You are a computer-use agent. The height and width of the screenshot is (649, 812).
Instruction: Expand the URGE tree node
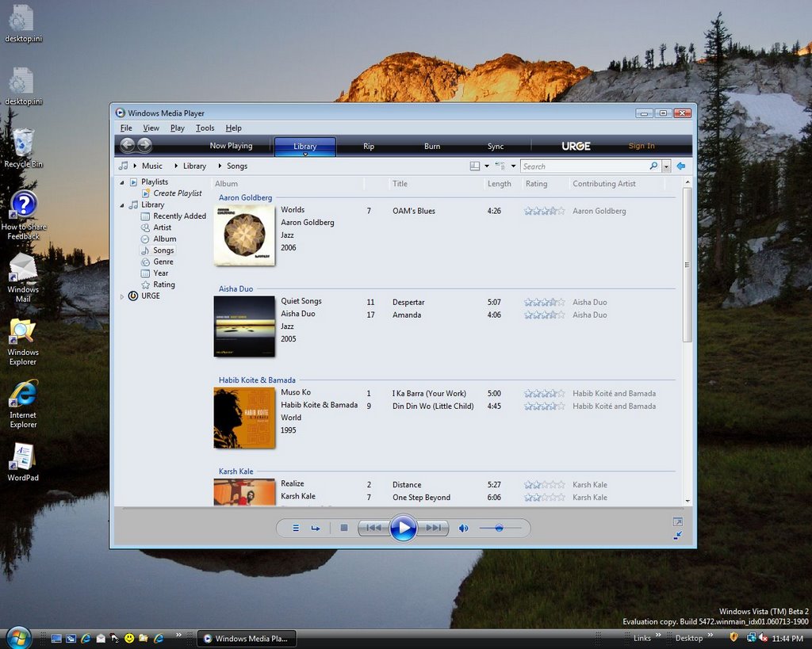[x=122, y=296]
